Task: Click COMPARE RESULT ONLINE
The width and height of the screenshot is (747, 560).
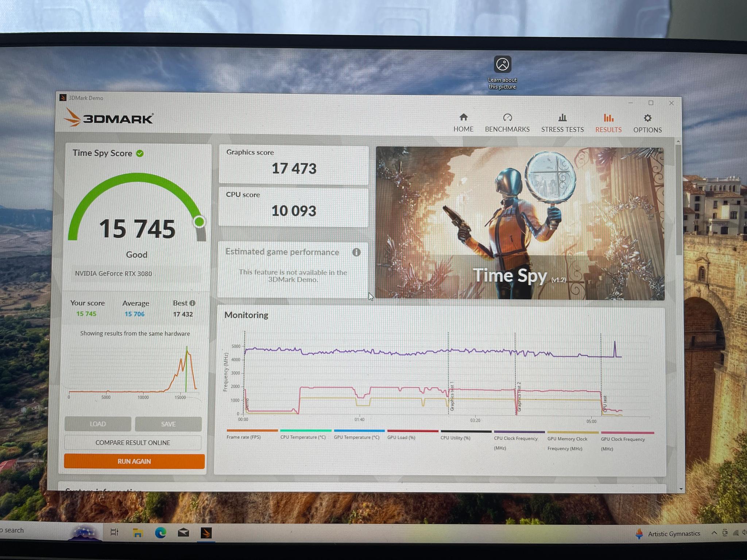Action: (133, 443)
